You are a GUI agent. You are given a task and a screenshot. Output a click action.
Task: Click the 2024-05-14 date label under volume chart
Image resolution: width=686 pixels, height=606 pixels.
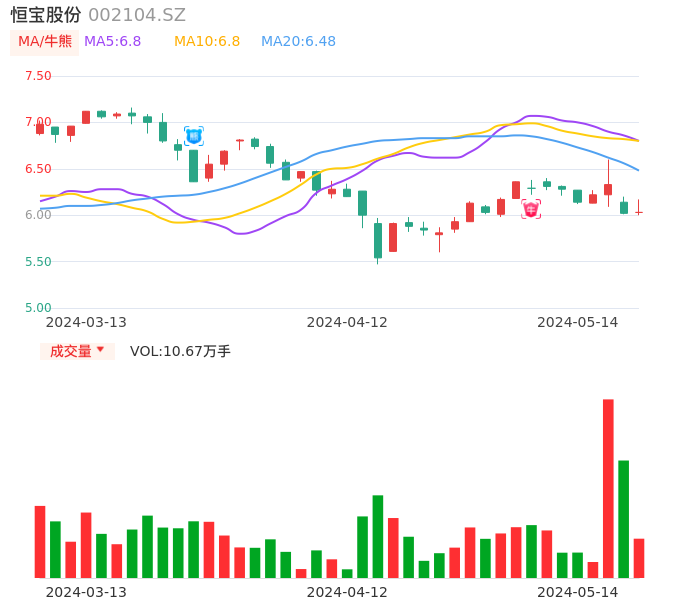click(x=577, y=592)
